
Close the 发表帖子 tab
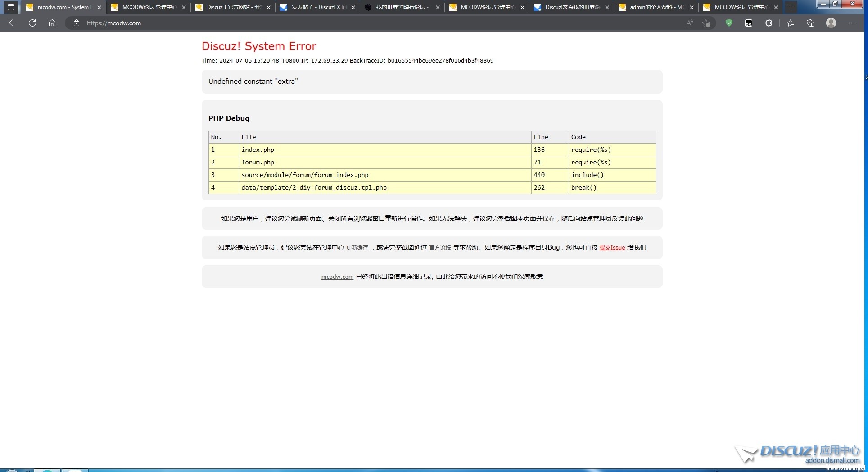(353, 7)
